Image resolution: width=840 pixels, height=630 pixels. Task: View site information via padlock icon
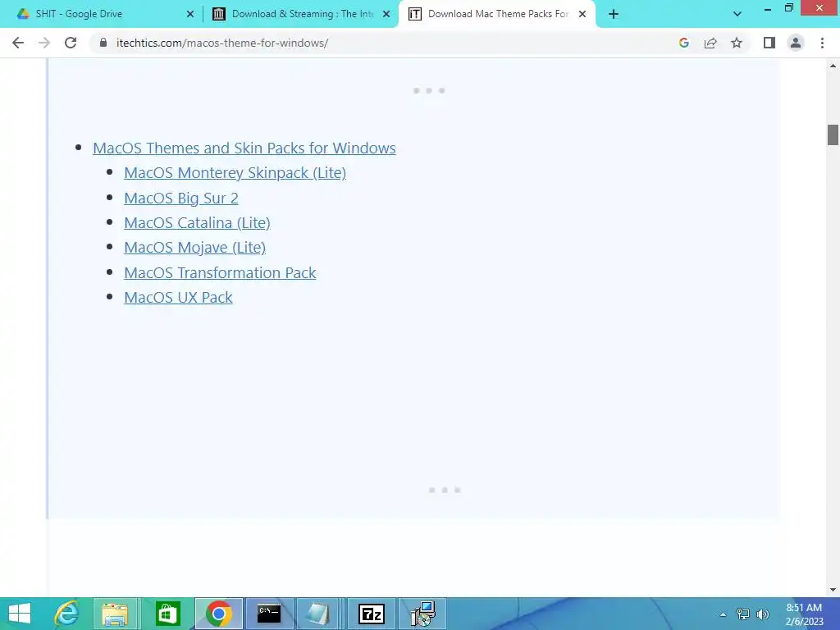click(103, 43)
